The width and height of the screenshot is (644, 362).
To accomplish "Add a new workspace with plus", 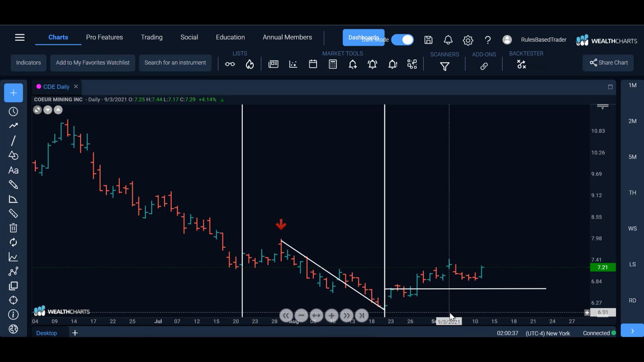I will click(75, 333).
